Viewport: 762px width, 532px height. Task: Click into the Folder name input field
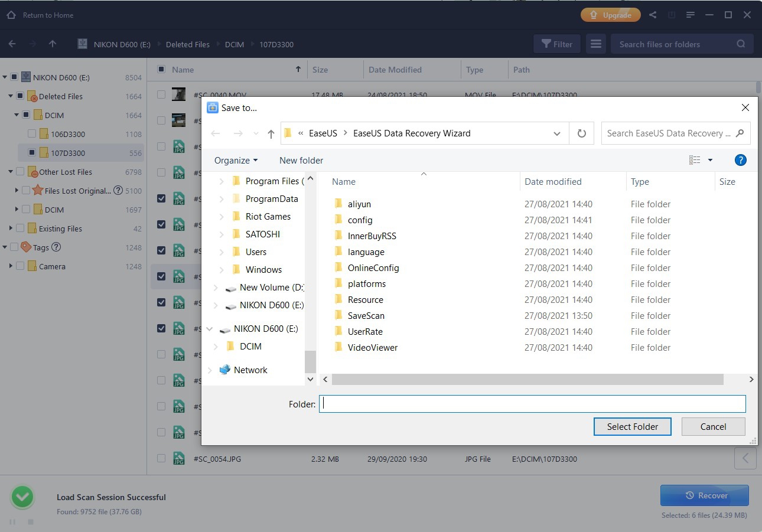click(x=532, y=404)
